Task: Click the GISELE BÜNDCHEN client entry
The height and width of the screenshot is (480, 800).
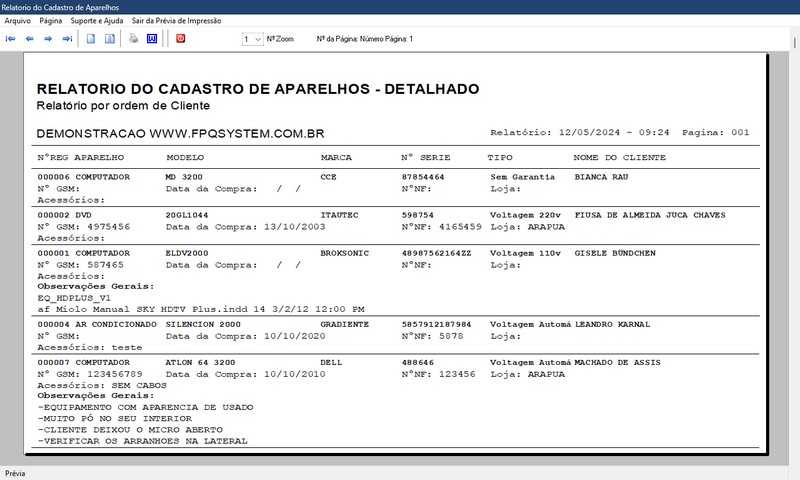Action: pos(615,253)
